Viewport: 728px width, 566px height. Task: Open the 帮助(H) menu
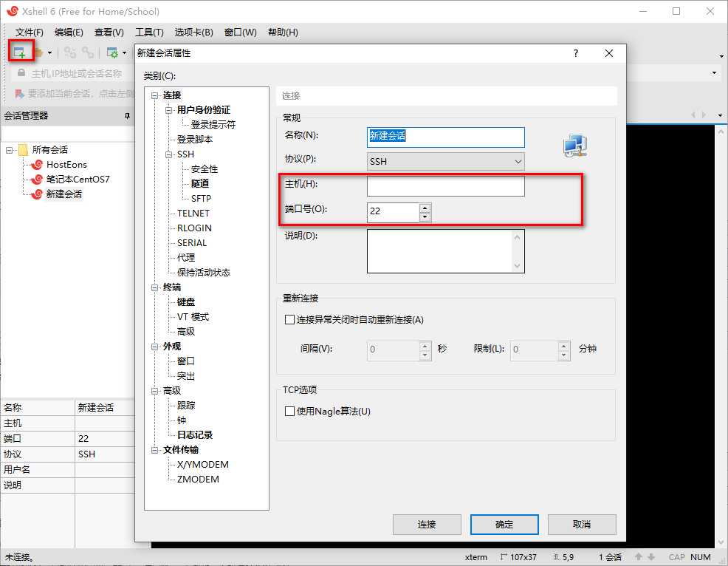click(x=283, y=32)
